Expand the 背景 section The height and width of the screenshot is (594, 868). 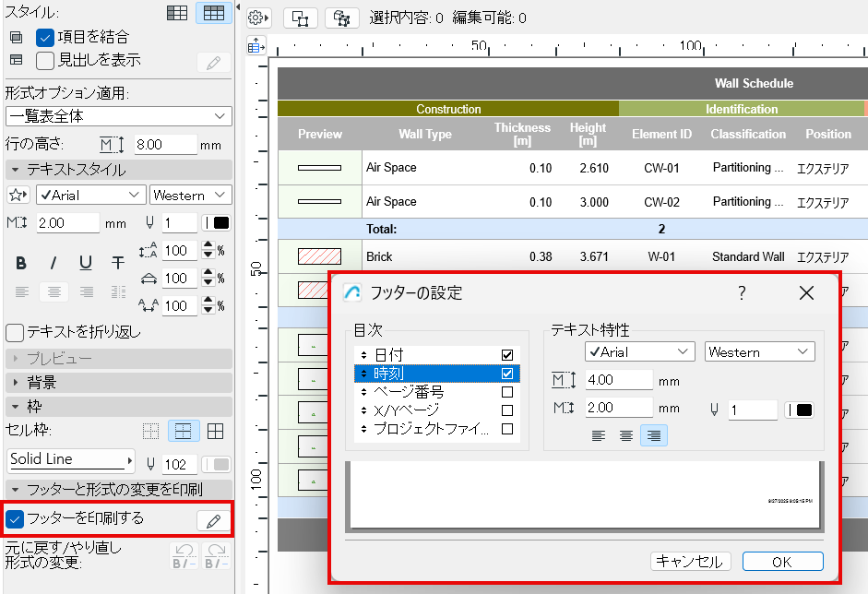coord(118,383)
